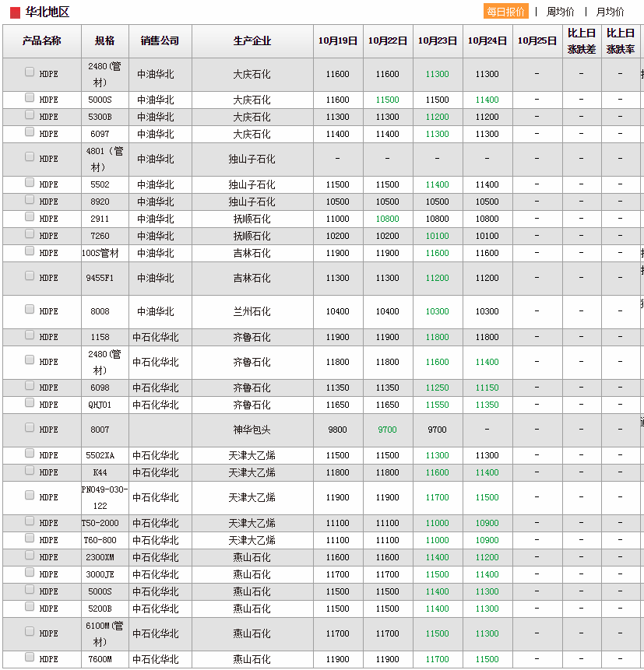Tick checkbox for HDPE 6097 row

[30, 132]
